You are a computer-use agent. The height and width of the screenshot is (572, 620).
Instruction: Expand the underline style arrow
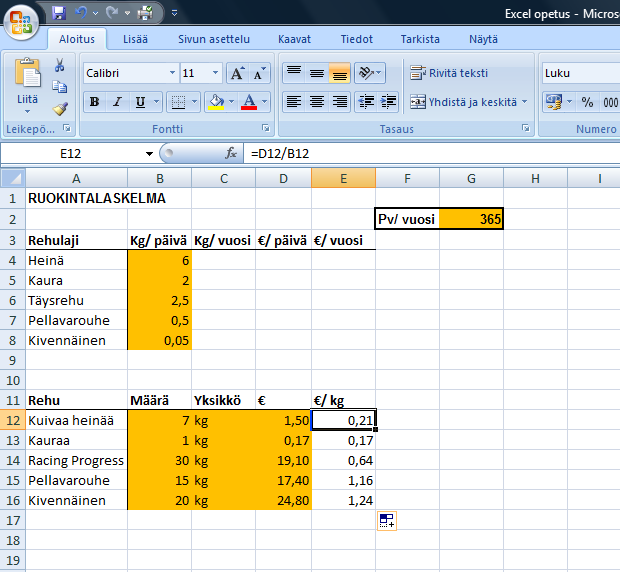(157, 102)
